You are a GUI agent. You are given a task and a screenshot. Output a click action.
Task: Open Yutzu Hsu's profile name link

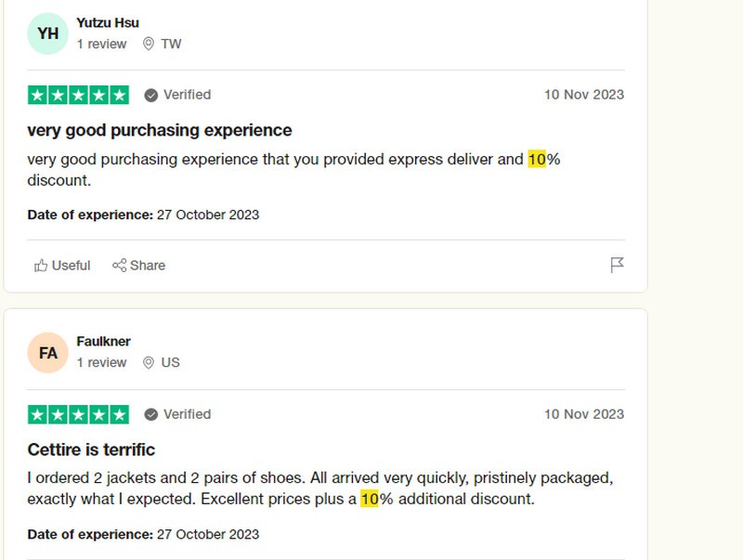(108, 22)
